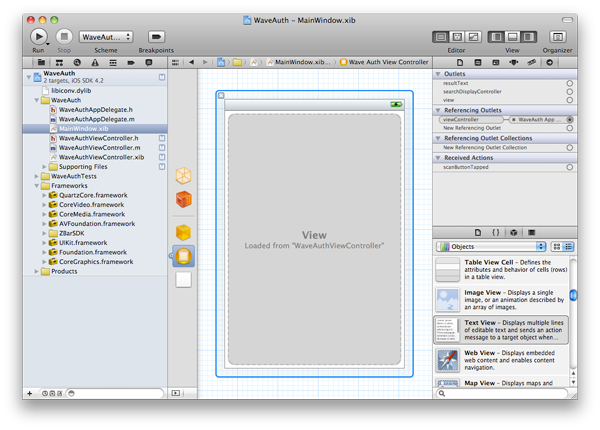Collapse the WaveAuth project root
The image size is (600, 430).
[x=29, y=77]
